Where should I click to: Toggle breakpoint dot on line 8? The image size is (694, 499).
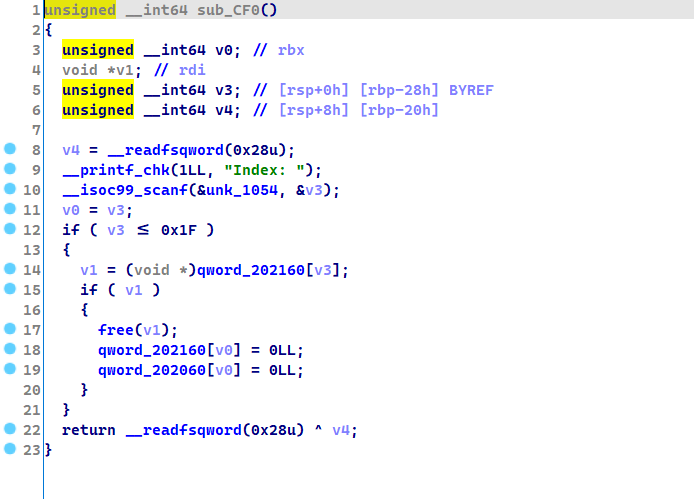[x=10, y=149]
